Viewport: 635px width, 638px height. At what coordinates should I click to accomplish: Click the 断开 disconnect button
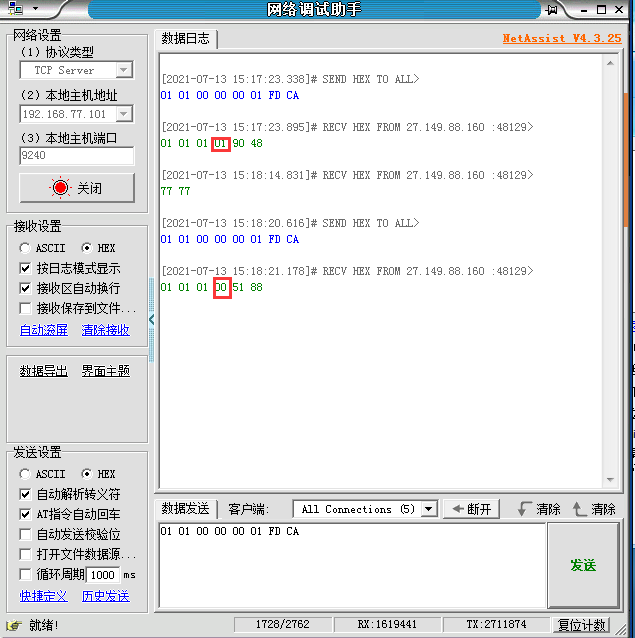point(471,509)
